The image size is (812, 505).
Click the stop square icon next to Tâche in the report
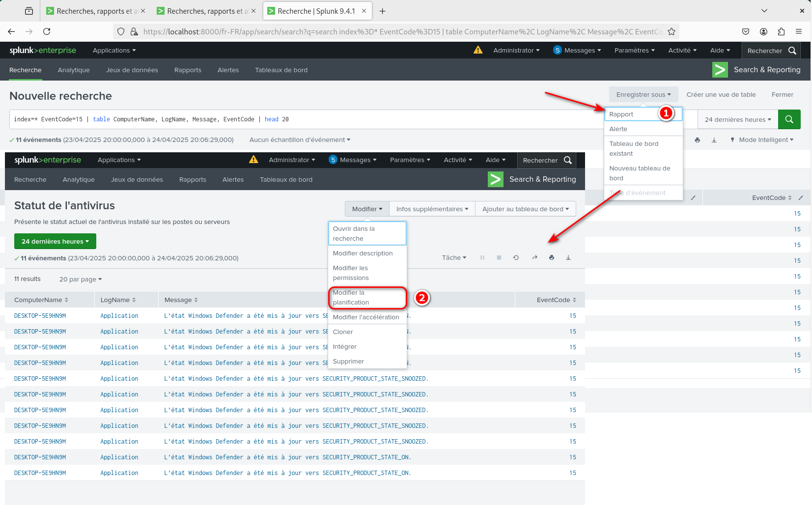click(499, 257)
